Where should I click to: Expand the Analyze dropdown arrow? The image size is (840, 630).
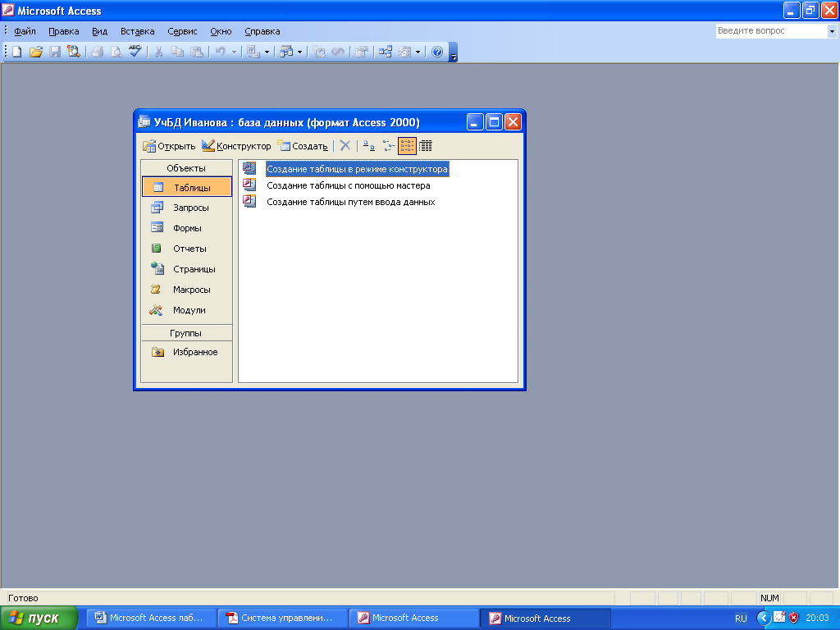pos(300,52)
